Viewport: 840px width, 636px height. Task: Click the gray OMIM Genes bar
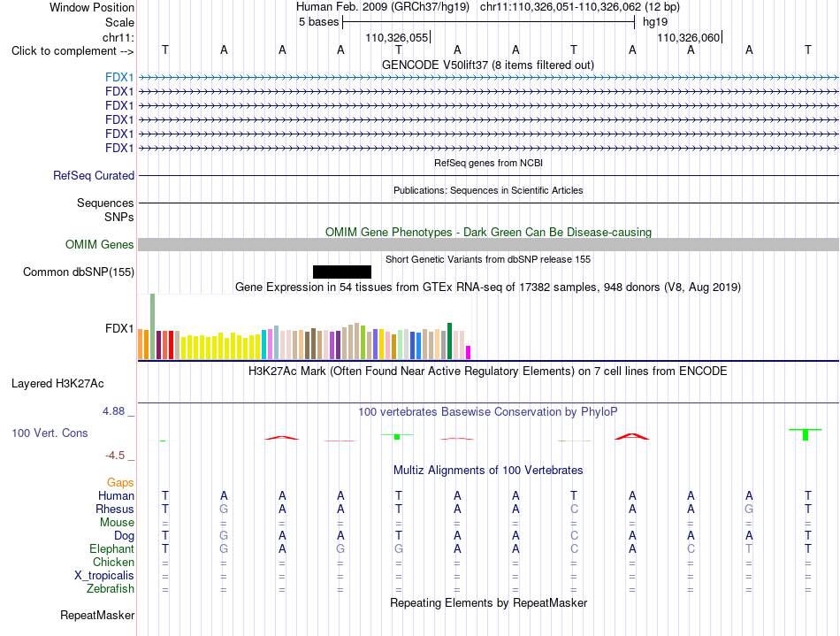point(488,245)
